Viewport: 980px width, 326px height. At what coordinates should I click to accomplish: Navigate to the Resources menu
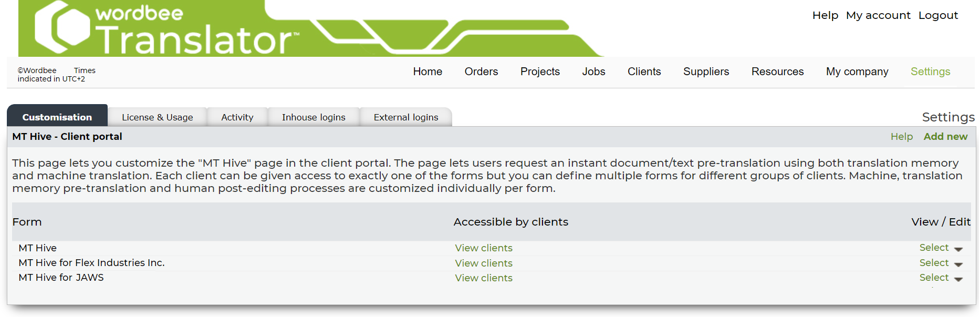point(777,72)
